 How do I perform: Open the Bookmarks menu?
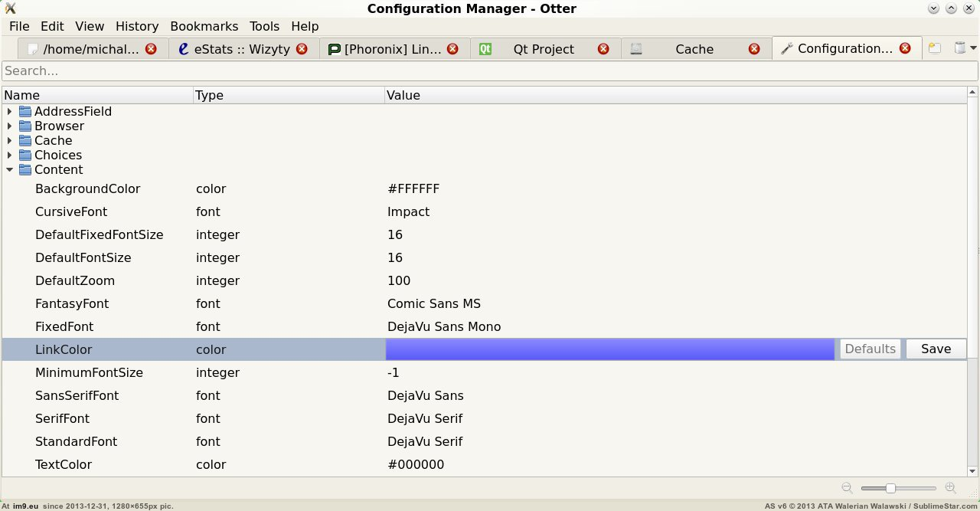pyautogui.click(x=204, y=26)
